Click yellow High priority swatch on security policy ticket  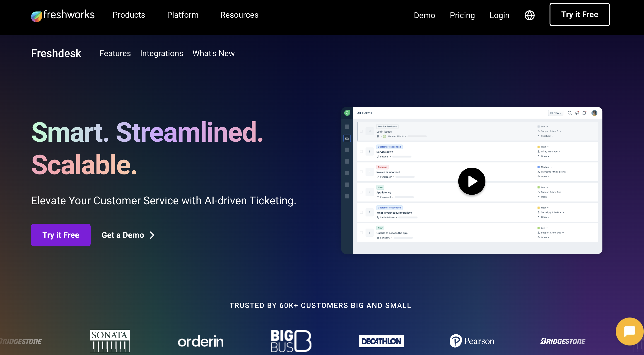point(538,208)
